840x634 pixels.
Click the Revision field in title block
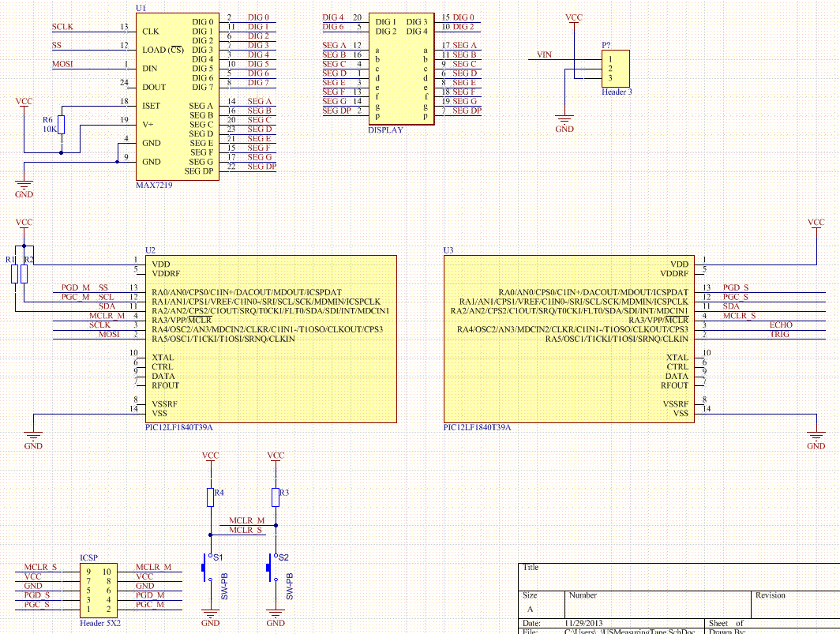pyautogui.click(x=771, y=595)
